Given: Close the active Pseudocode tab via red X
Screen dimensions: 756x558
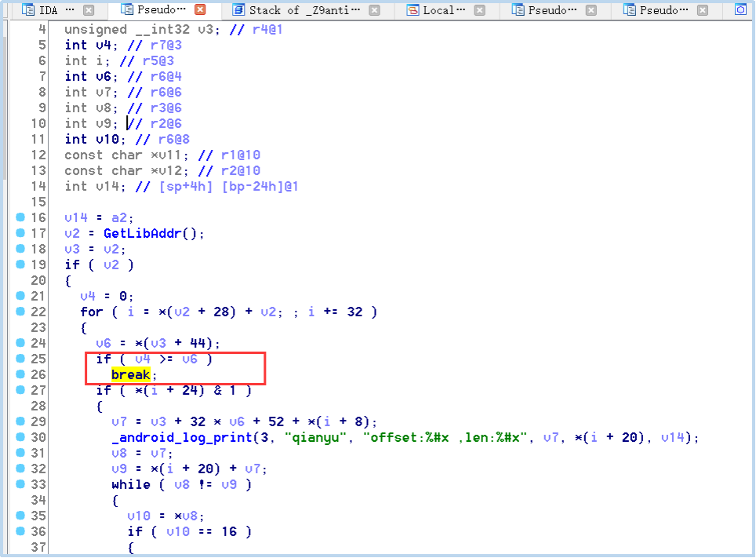Looking at the screenshot, I should [x=200, y=9].
